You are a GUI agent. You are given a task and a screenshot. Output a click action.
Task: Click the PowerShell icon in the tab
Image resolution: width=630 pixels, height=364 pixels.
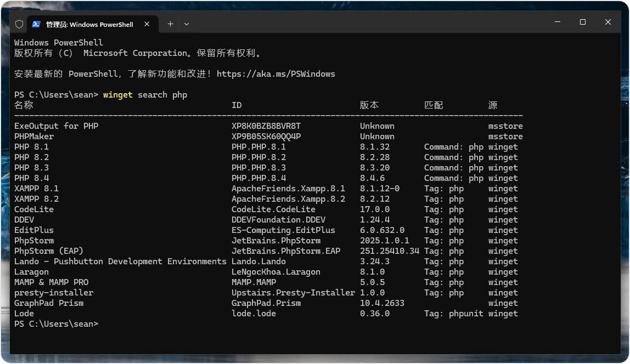pyautogui.click(x=36, y=24)
